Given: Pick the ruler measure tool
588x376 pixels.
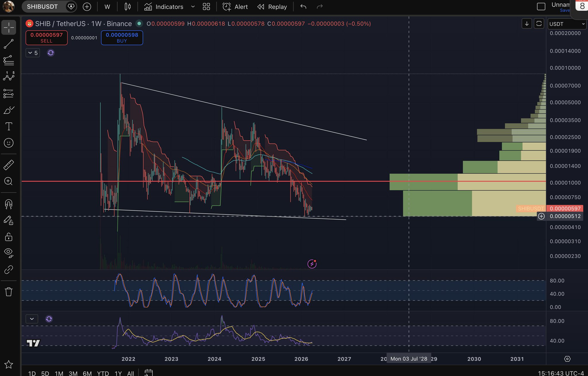Looking at the screenshot, I should tap(9, 165).
